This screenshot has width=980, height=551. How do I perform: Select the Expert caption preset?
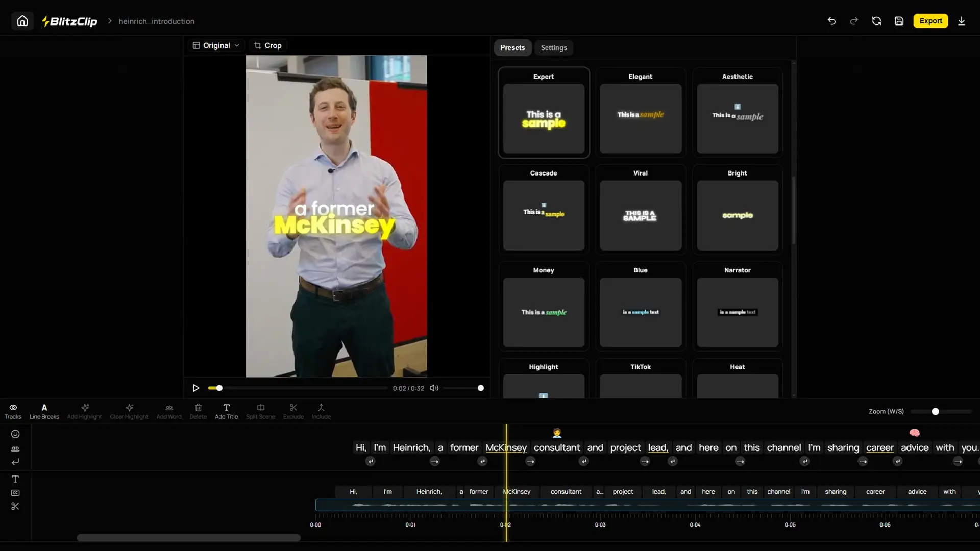click(544, 112)
